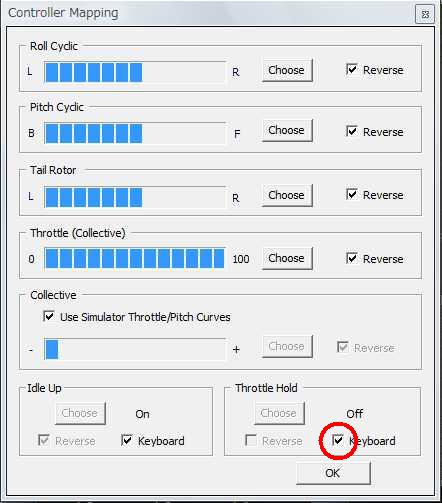Screen dimensions: 442x503
Task: Click the Tail Rotor level bar
Action: 135,197
